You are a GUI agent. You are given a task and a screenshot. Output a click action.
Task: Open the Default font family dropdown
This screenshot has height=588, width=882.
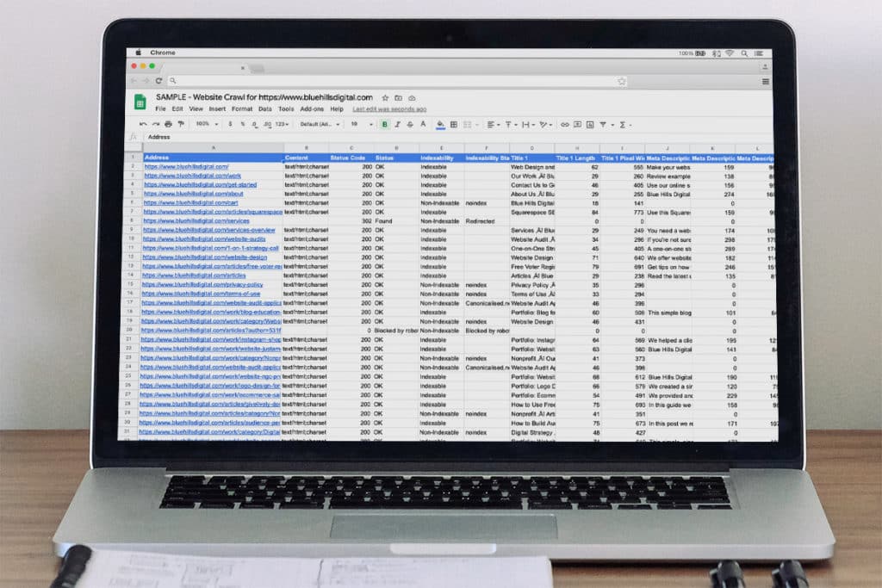coord(320,124)
